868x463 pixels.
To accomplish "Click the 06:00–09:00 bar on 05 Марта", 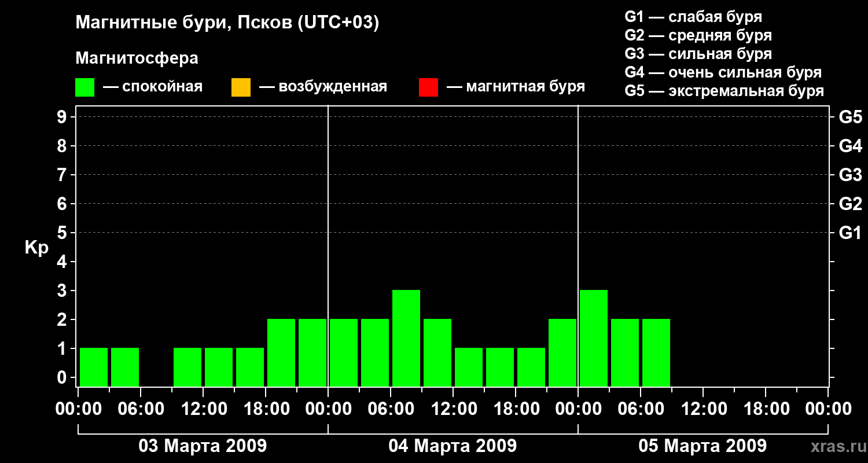I will coord(656,352).
